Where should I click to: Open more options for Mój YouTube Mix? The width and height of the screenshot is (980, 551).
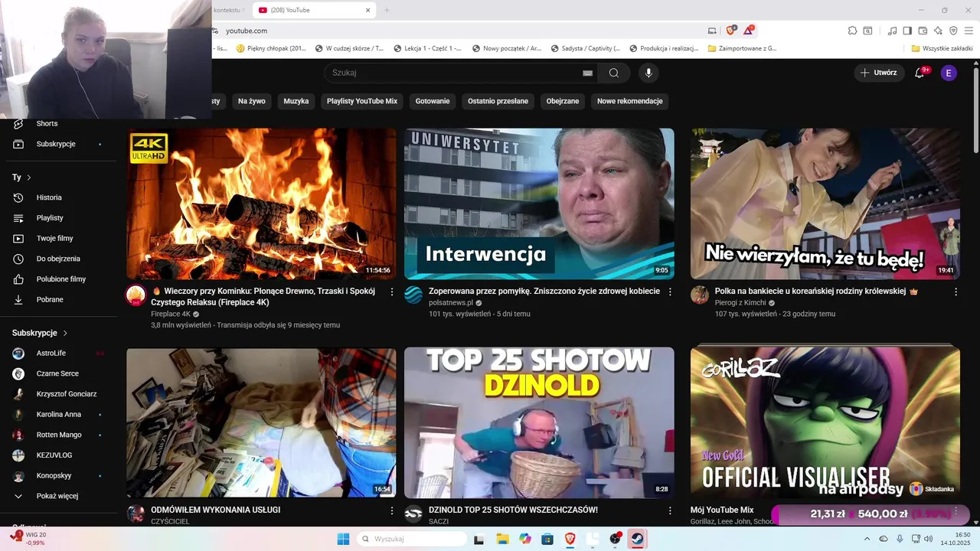click(955, 510)
